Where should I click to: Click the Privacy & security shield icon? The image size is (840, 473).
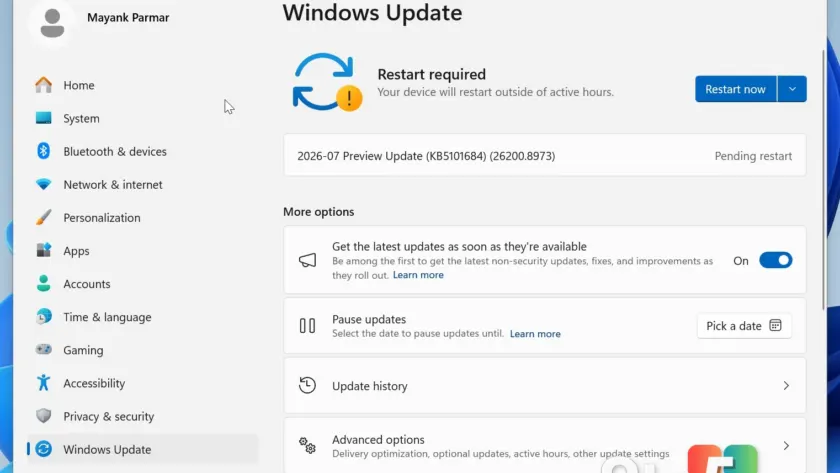43,416
